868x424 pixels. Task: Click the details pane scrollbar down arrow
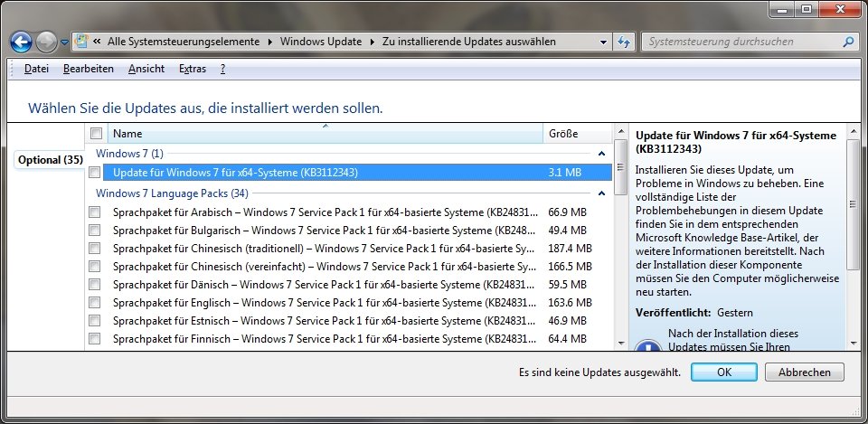pyautogui.click(x=853, y=344)
